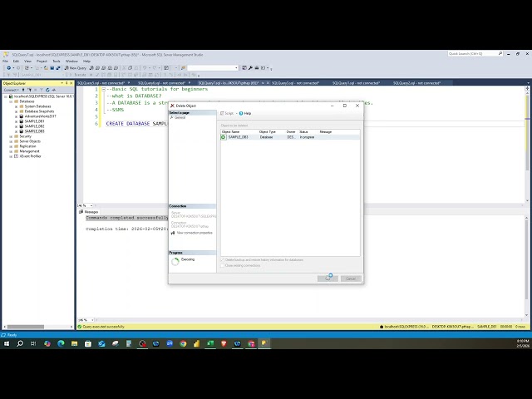Open the View menu
This screenshot has width=532, height=399.
click(27, 62)
